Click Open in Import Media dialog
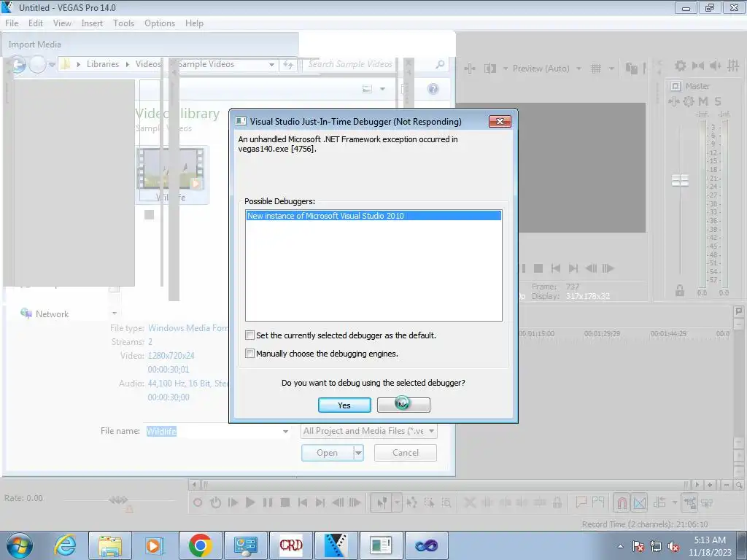The width and height of the screenshot is (747, 560). pos(328,453)
